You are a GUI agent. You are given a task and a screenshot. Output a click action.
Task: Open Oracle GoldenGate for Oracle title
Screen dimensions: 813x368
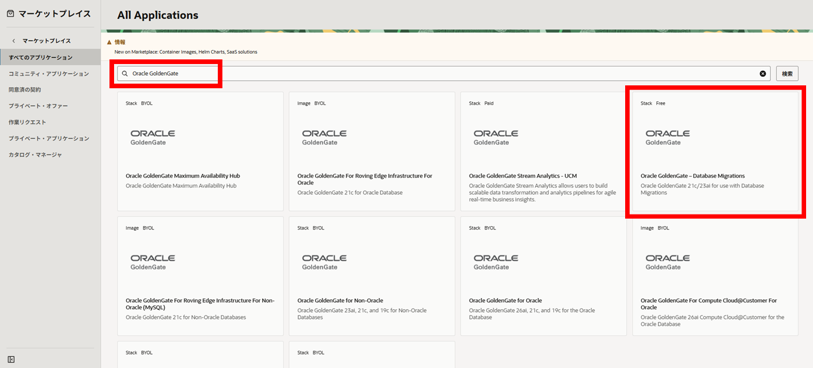coord(505,301)
